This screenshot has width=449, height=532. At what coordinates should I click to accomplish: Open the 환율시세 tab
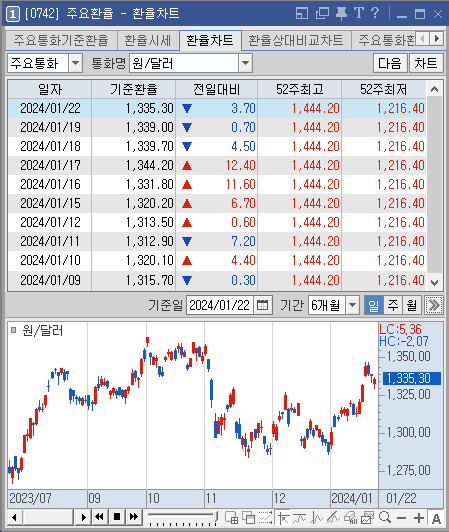pos(148,40)
